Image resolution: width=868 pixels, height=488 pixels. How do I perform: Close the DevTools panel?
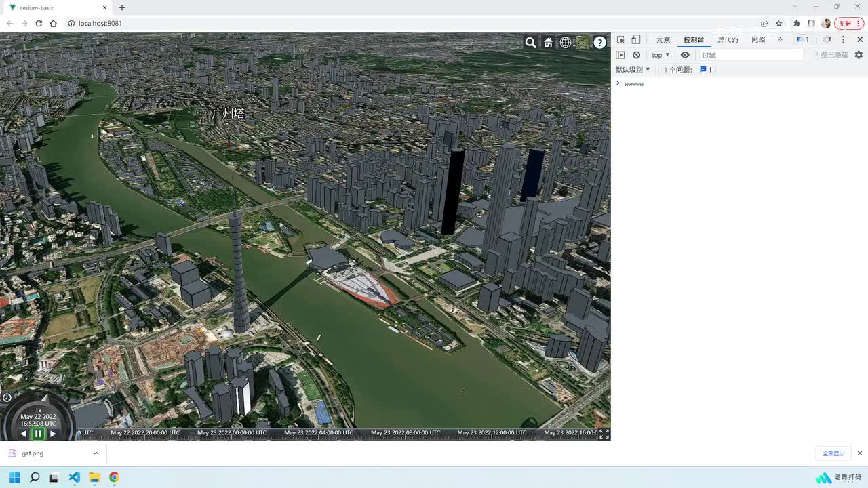pos(860,39)
